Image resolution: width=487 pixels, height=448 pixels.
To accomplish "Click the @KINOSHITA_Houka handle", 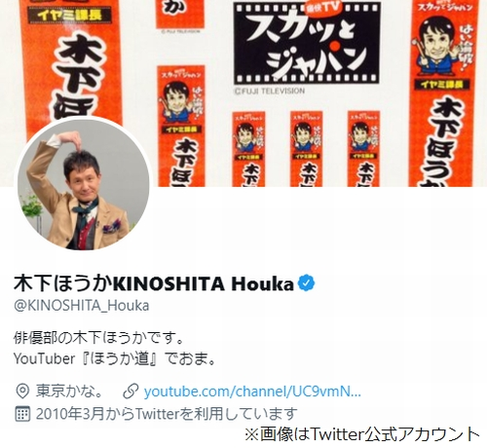I will 81,306.
